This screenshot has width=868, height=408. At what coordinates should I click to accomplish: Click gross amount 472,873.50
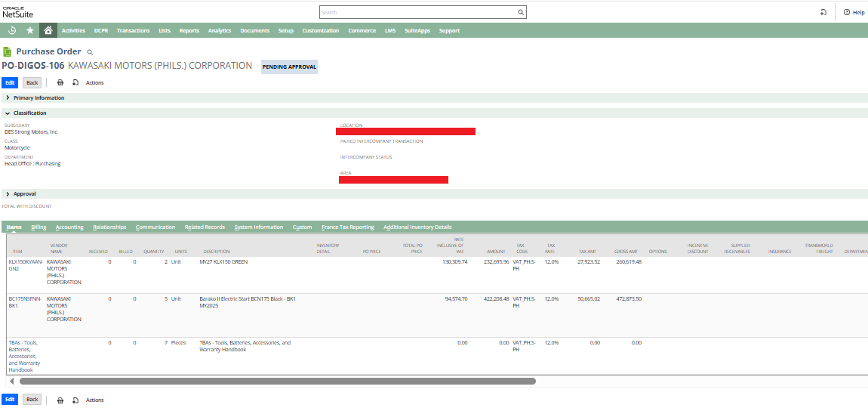pyautogui.click(x=628, y=298)
